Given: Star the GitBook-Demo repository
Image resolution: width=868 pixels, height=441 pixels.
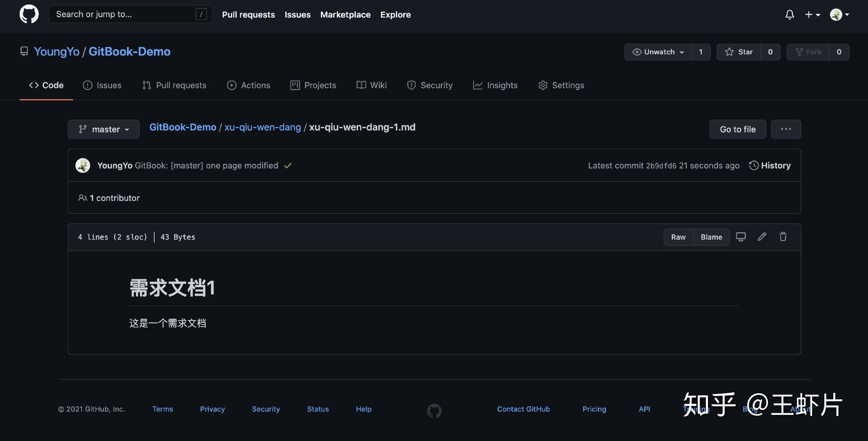Looking at the screenshot, I should pyautogui.click(x=739, y=52).
